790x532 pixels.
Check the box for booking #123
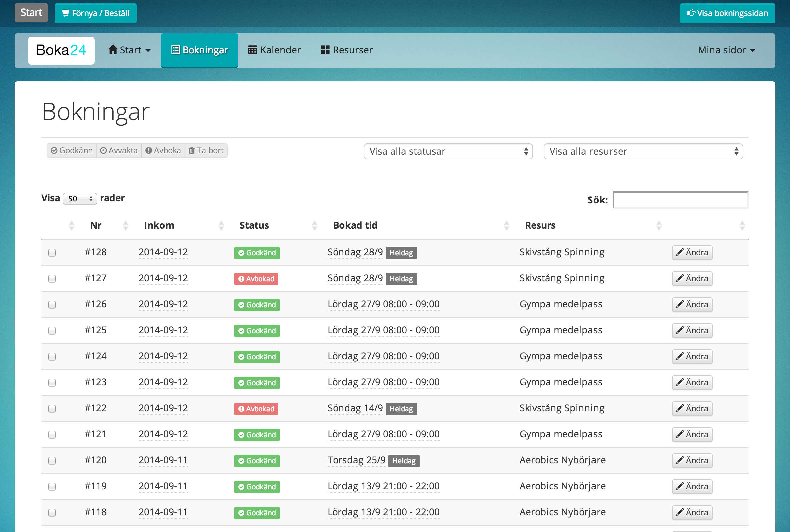point(52,383)
